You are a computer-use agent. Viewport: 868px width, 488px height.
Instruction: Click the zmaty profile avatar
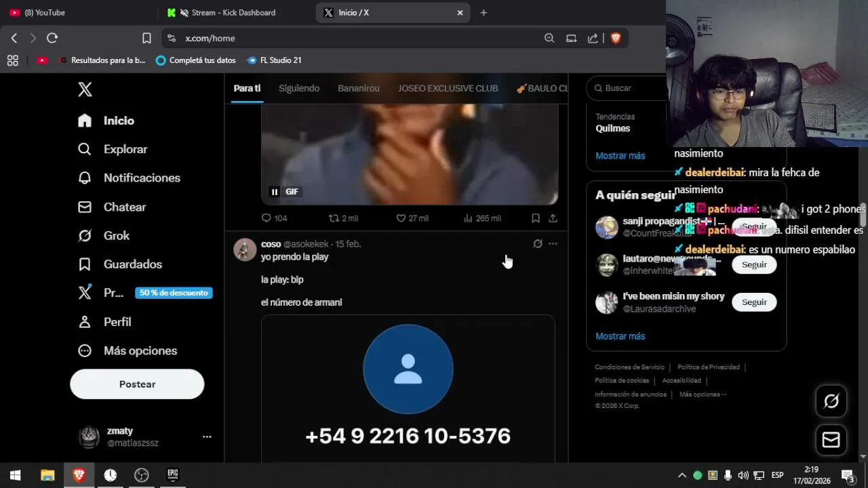click(x=89, y=437)
